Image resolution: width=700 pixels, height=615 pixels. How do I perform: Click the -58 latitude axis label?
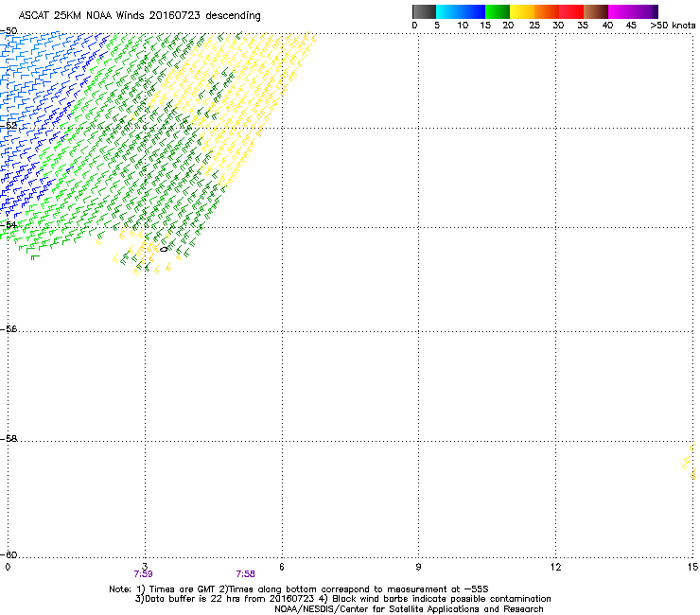9,439
